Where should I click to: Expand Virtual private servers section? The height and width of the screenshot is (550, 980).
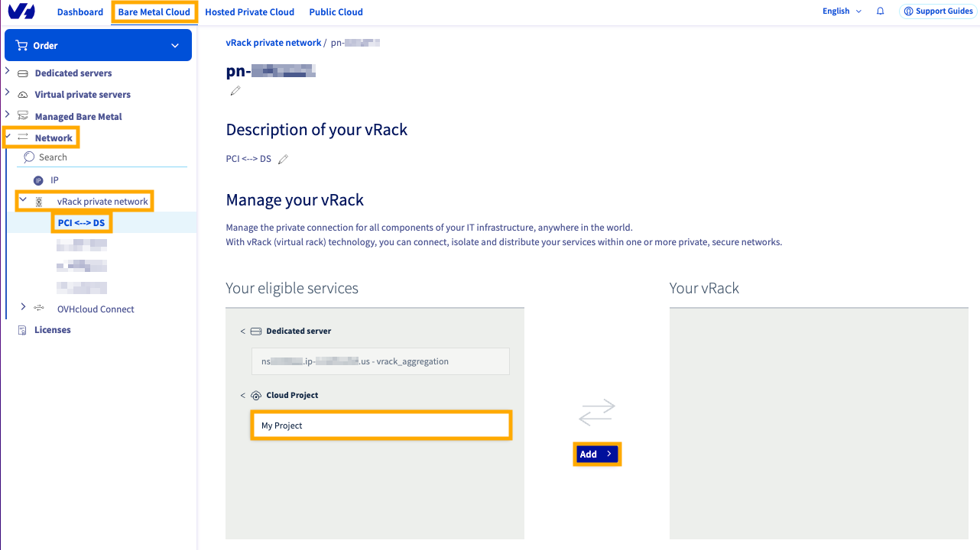[x=8, y=92]
